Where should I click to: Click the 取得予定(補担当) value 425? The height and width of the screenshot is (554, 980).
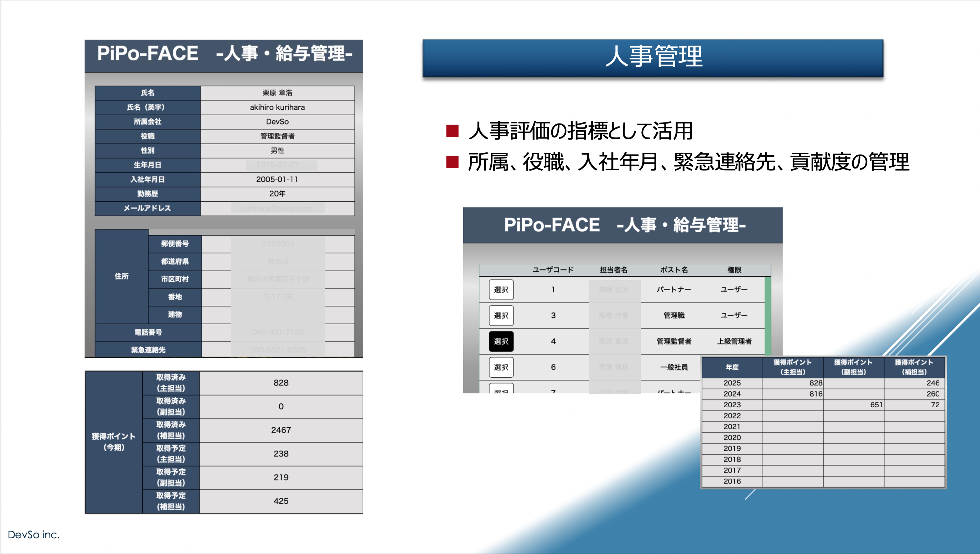(281, 501)
